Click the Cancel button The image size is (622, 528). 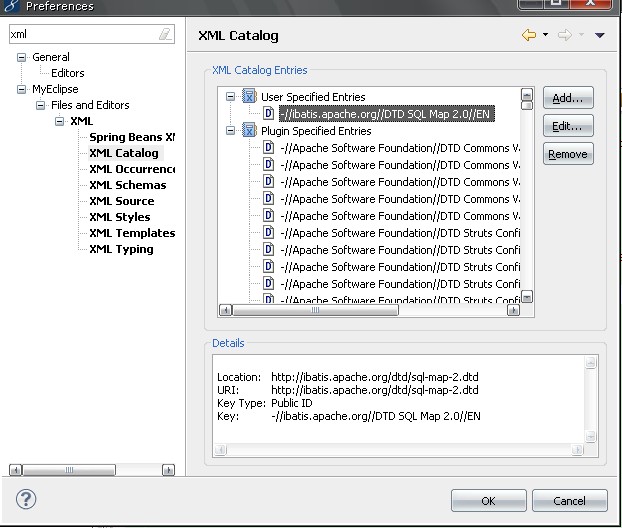pos(569,501)
